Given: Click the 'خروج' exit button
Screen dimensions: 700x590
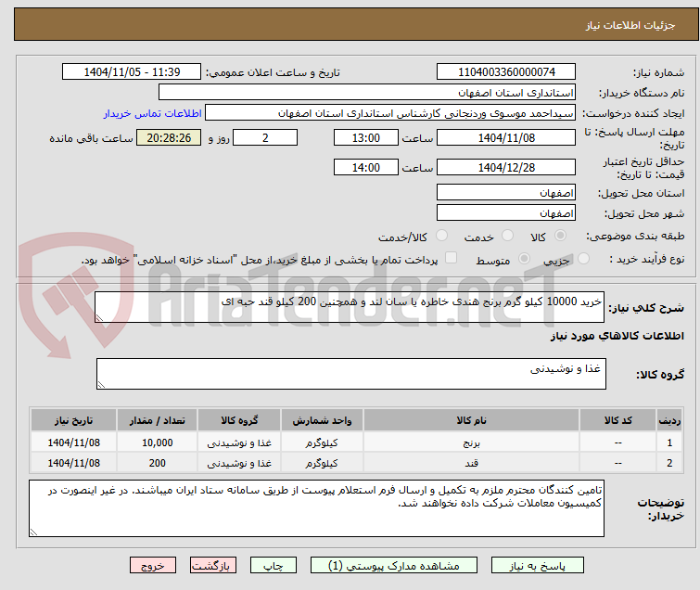Looking at the screenshot, I should click(x=153, y=566).
